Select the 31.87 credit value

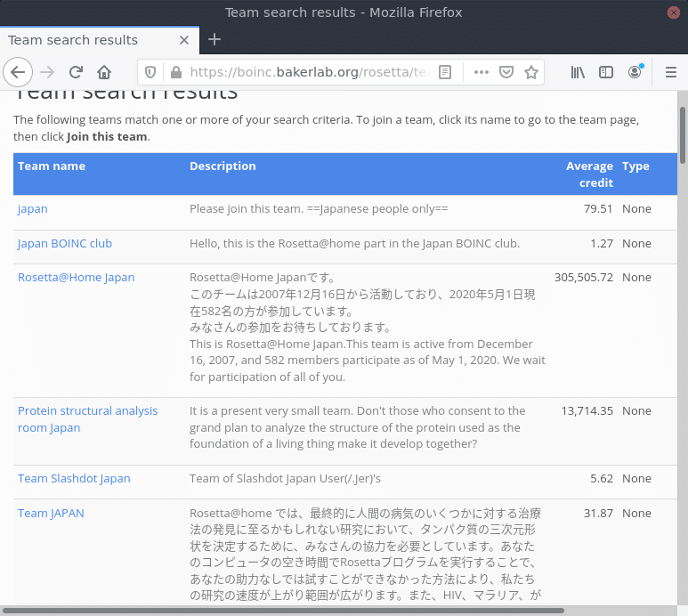(598, 513)
